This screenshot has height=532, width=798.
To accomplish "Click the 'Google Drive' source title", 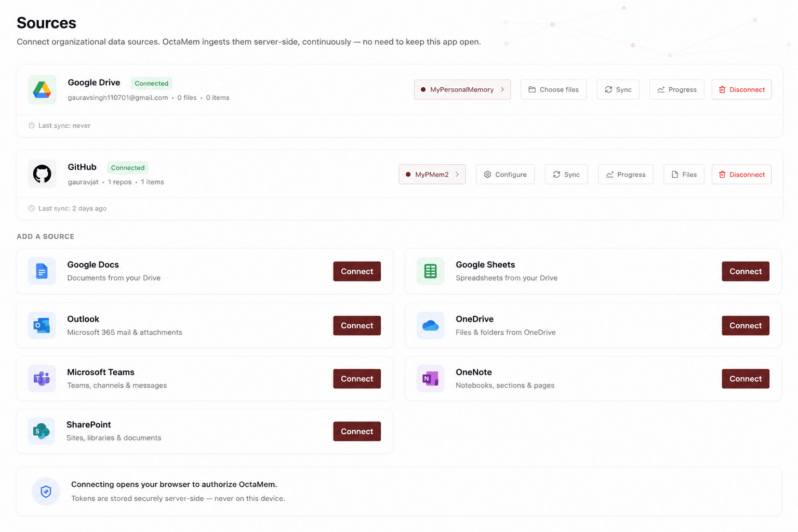I will pyautogui.click(x=94, y=83).
